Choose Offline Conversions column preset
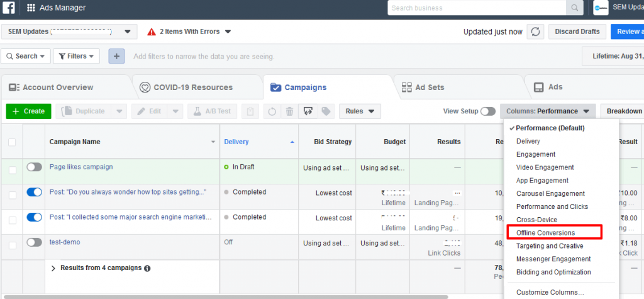This screenshot has width=644, height=299. coord(545,233)
